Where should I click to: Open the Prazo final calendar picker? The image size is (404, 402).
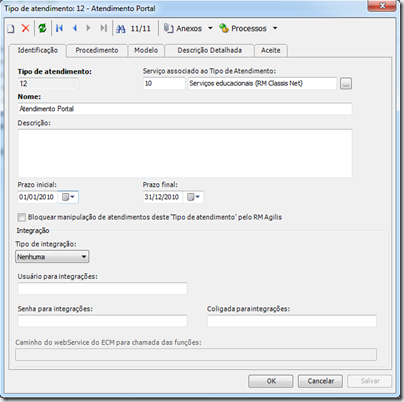click(193, 197)
